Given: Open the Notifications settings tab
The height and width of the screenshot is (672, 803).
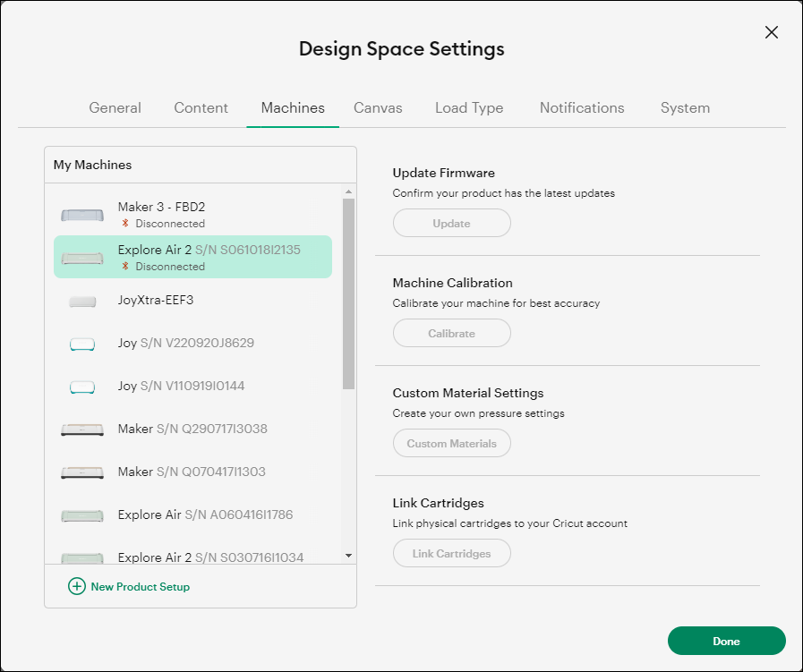Looking at the screenshot, I should pyautogui.click(x=581, y=107).
